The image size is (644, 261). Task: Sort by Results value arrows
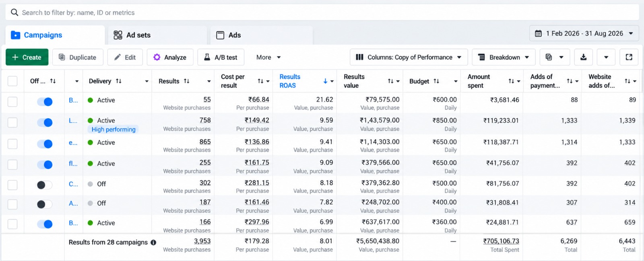390,81
